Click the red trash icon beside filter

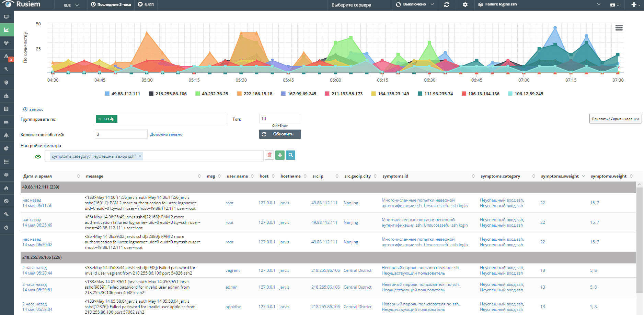pyautogui.click(x=269, y=155)
